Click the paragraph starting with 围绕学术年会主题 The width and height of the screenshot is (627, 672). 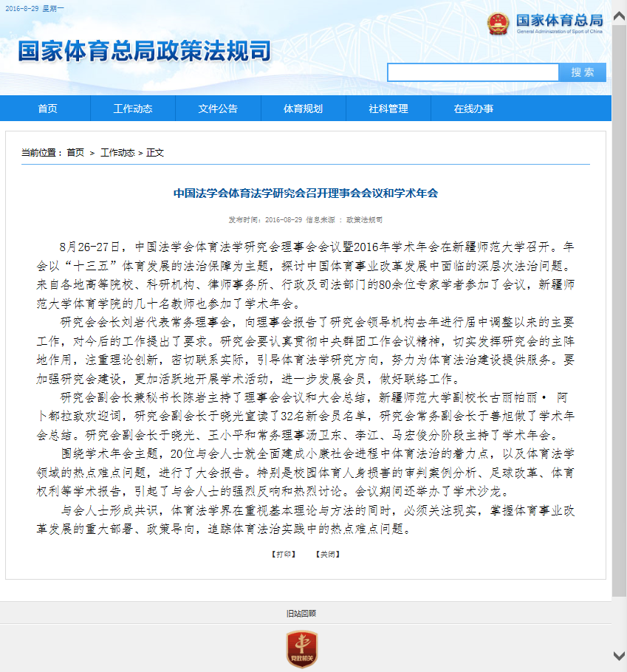click(x=306, y=473)
